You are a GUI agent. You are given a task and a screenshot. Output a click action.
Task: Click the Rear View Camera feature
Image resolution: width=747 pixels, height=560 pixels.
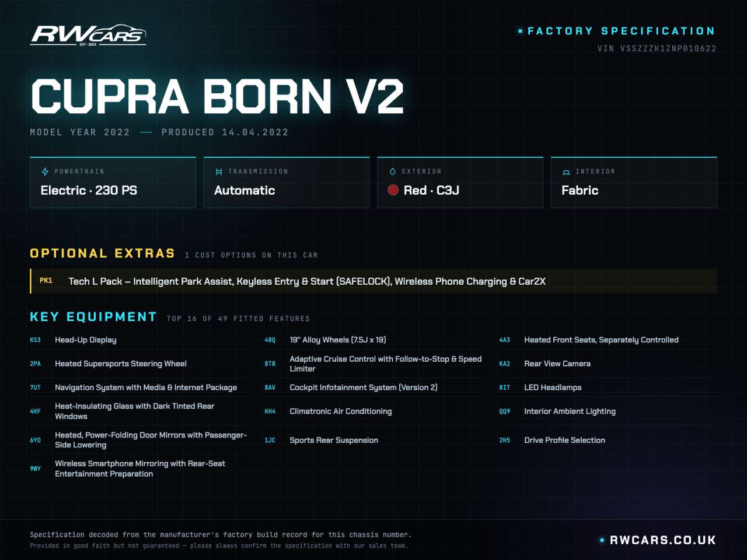pyautogui.click(x=557, y=364)
